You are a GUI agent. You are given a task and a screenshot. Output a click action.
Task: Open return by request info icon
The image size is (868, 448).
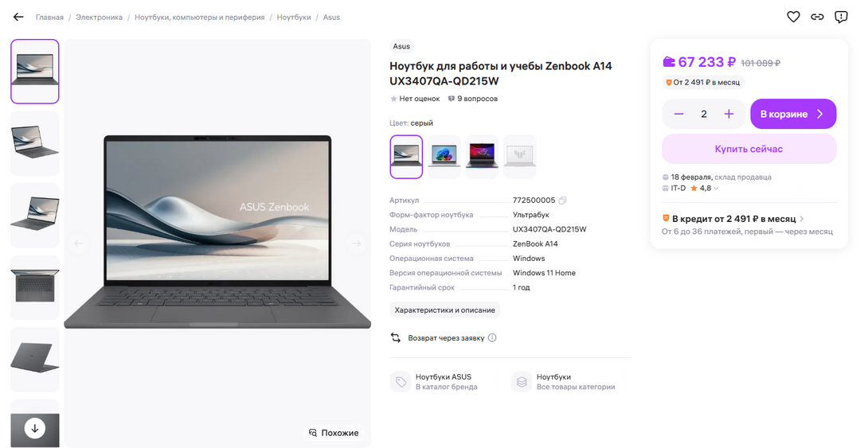pyautogui.click(x=492, y=337)
